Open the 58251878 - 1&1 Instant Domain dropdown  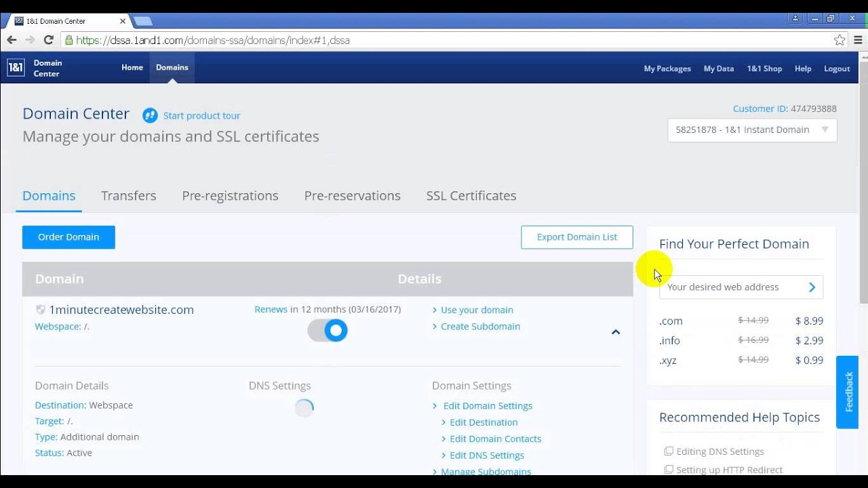tap(752, 130)
